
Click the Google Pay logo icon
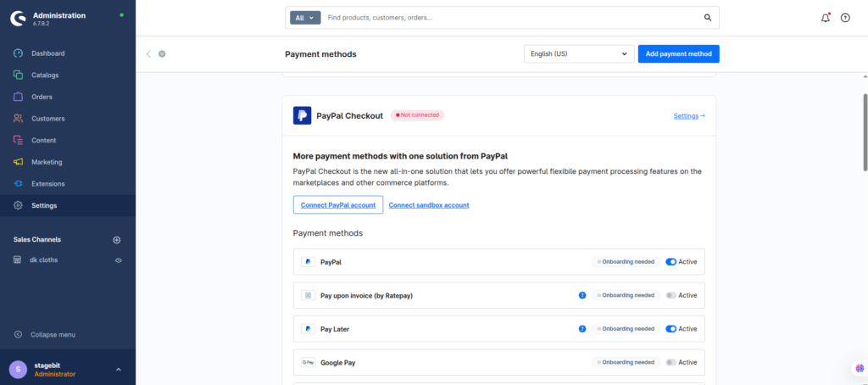[x=308, y=362]
